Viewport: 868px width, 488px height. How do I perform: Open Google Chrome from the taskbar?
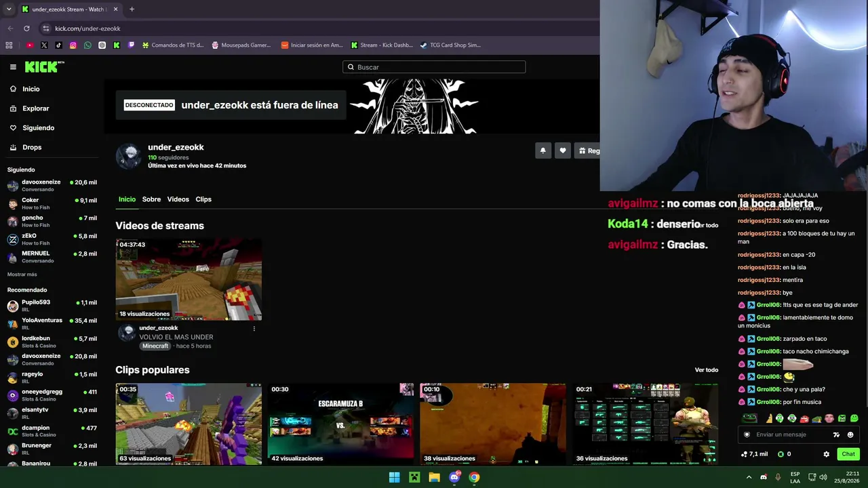coord(474,477)
